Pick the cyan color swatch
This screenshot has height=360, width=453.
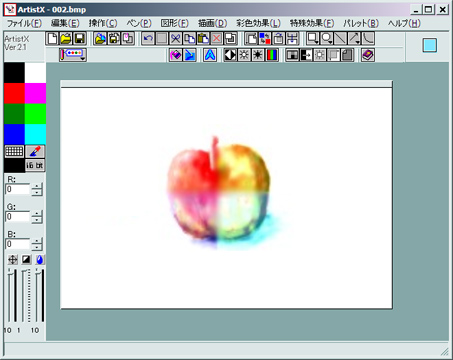pos(35,134)
